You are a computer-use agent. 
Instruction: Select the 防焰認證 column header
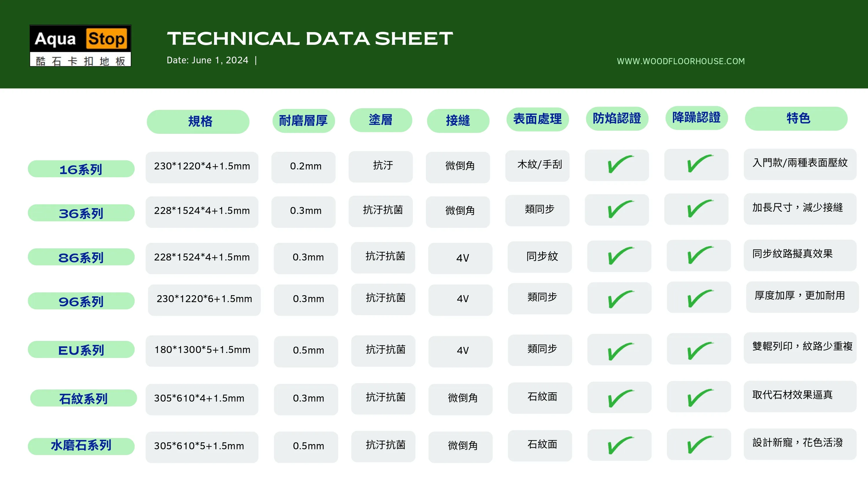click(617, 119)
